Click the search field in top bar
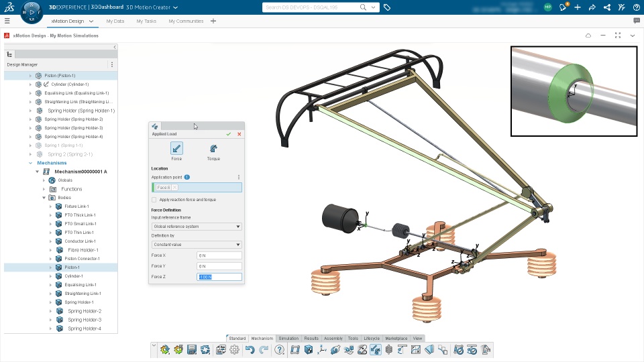 [311, 7]
